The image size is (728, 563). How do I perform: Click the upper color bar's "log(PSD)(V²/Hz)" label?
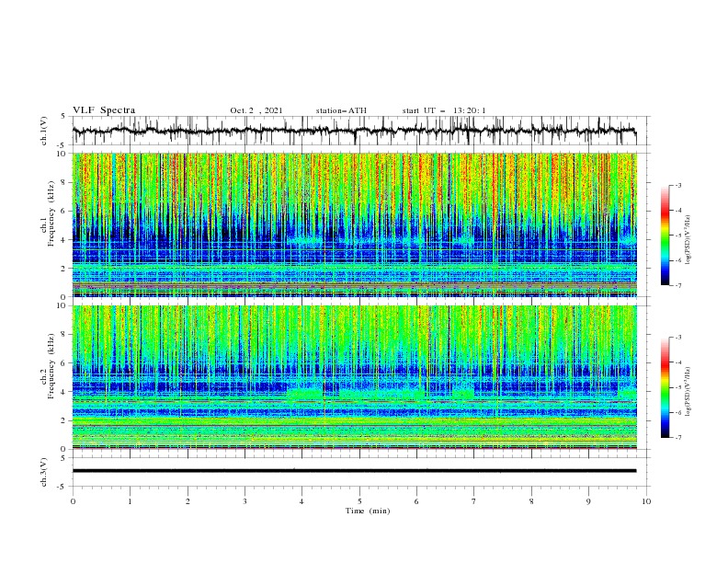(688, 240)
